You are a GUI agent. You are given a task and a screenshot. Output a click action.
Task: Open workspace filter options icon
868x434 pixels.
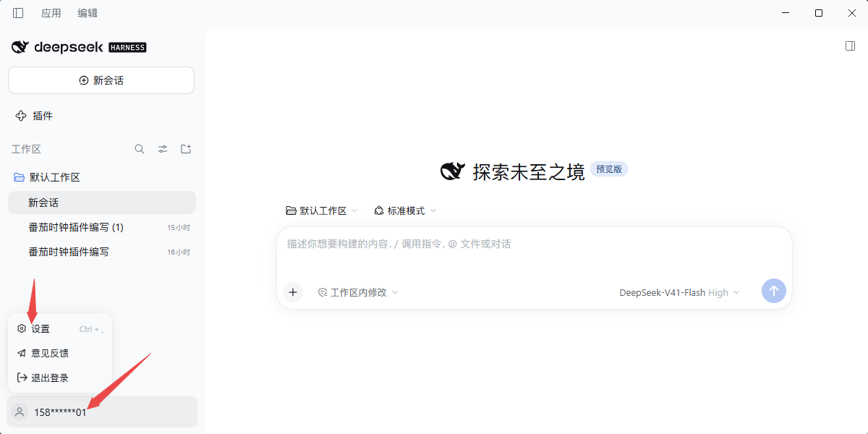pos(163,149)
